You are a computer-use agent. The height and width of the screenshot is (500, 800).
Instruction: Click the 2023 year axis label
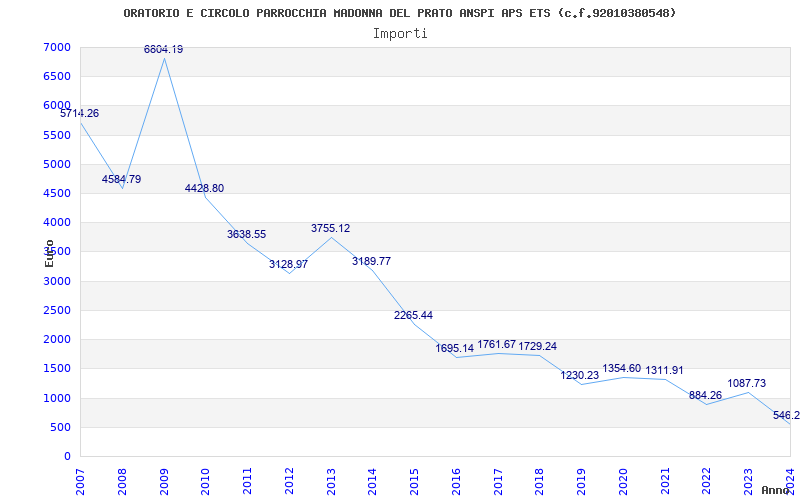[x=748, y=482]
